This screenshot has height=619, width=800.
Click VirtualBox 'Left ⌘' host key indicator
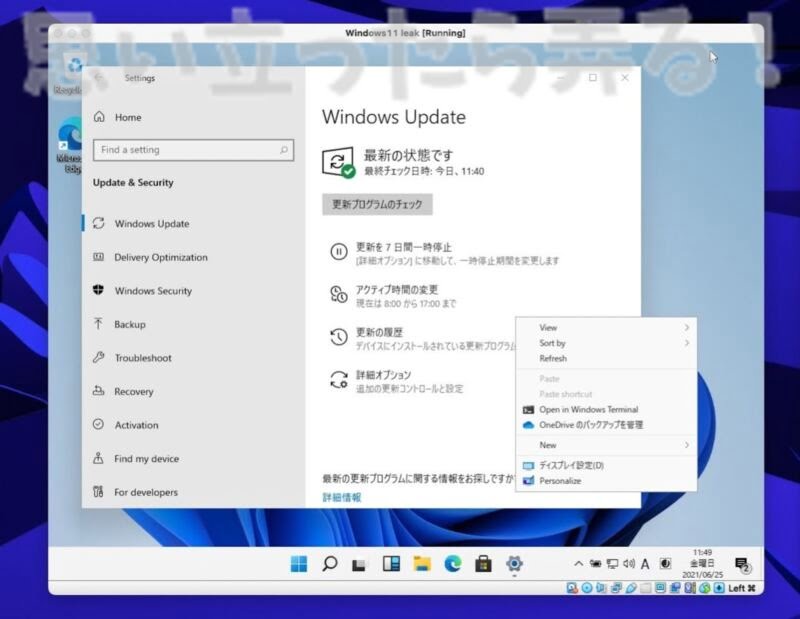click(742, 588)
